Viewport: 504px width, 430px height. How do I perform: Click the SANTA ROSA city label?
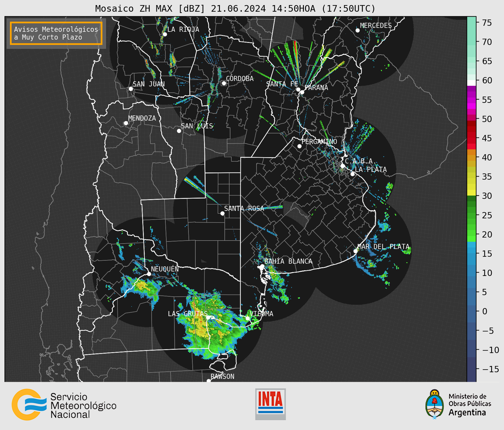[244, 208]
